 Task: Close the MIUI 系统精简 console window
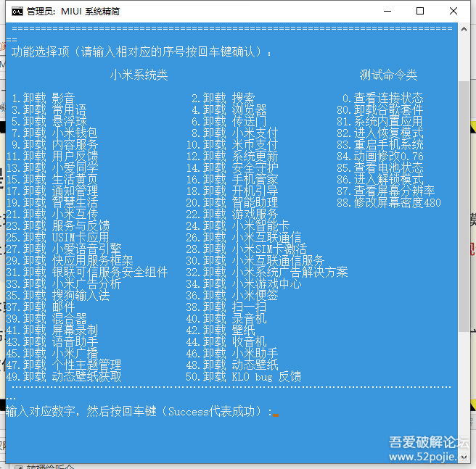[x=454, y=11]
